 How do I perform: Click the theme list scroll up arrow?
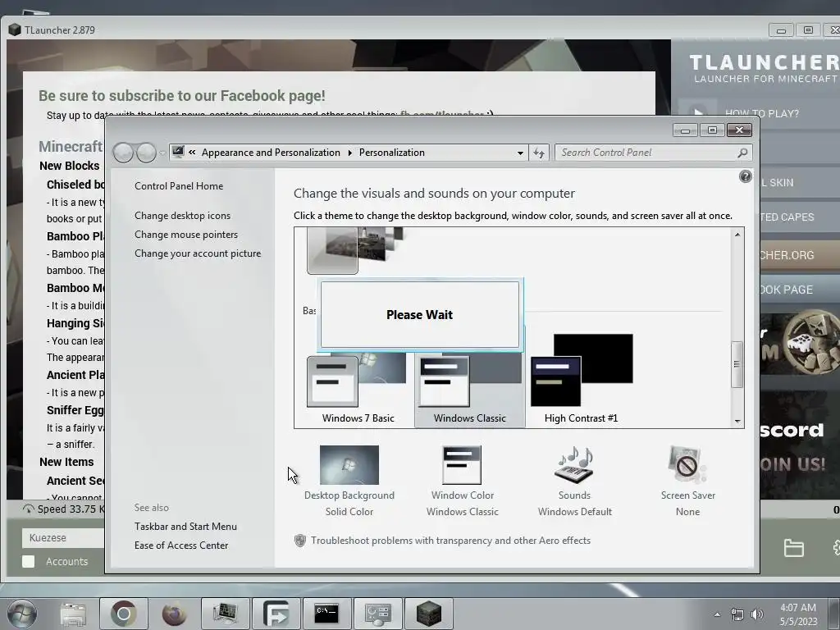point(737,235)
